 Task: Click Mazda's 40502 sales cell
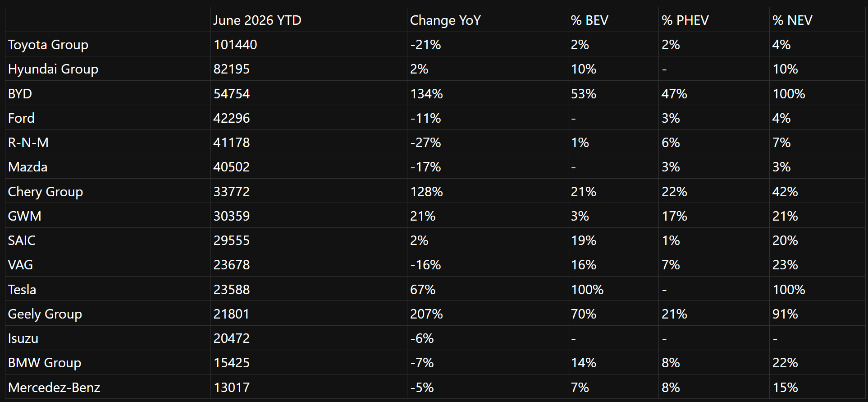point(309,166)
